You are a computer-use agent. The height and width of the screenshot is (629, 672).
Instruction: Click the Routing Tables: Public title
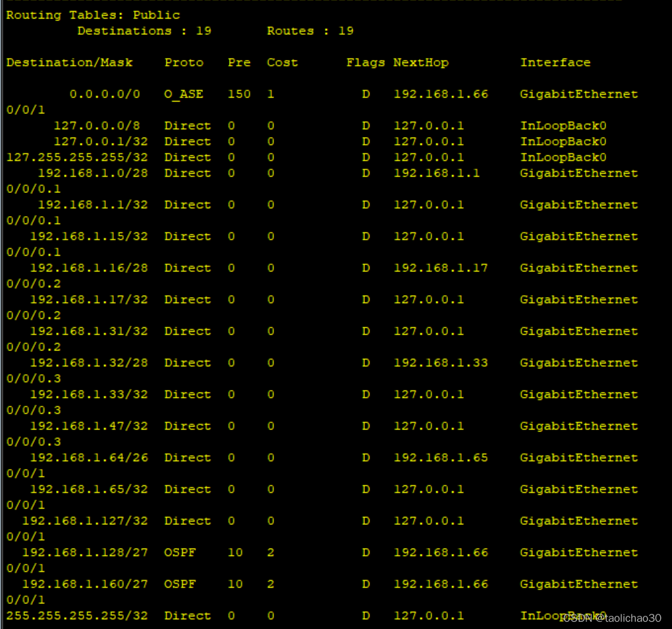click(x=91, y=14)
